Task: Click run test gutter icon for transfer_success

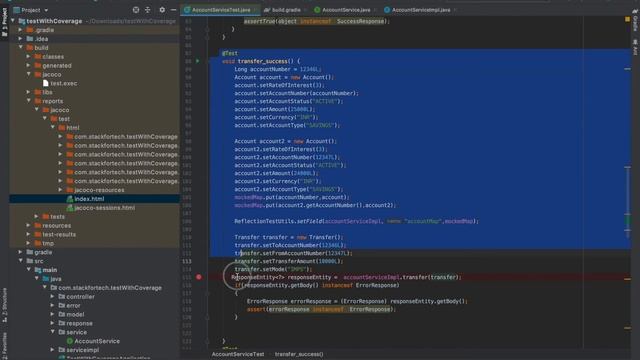Action: tap(198, 61)
